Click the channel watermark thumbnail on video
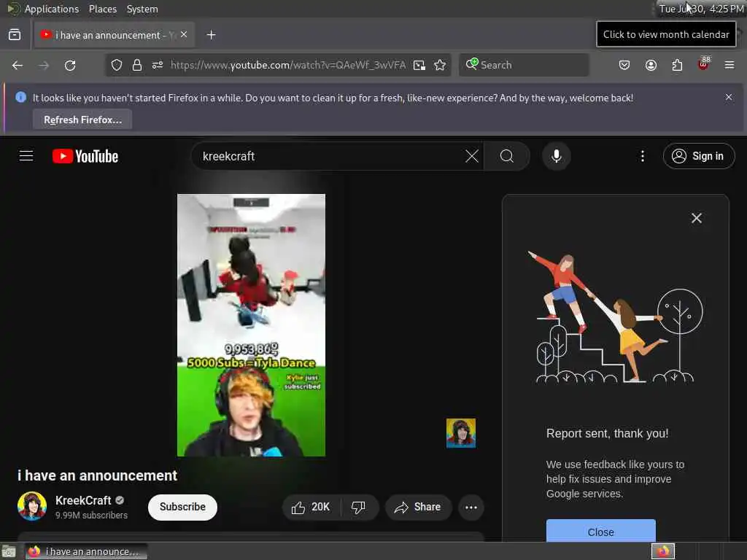The height and width of the screenshot is (560, 747). [x=461, y=433]
